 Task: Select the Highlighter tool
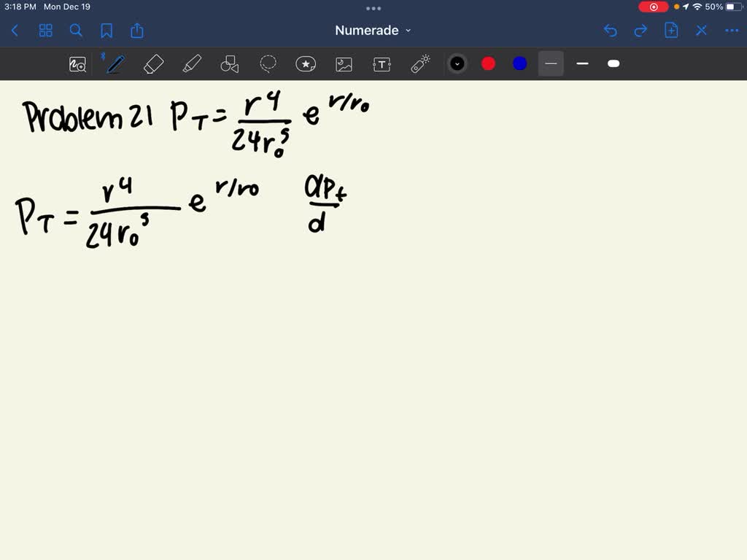[192, 64]
